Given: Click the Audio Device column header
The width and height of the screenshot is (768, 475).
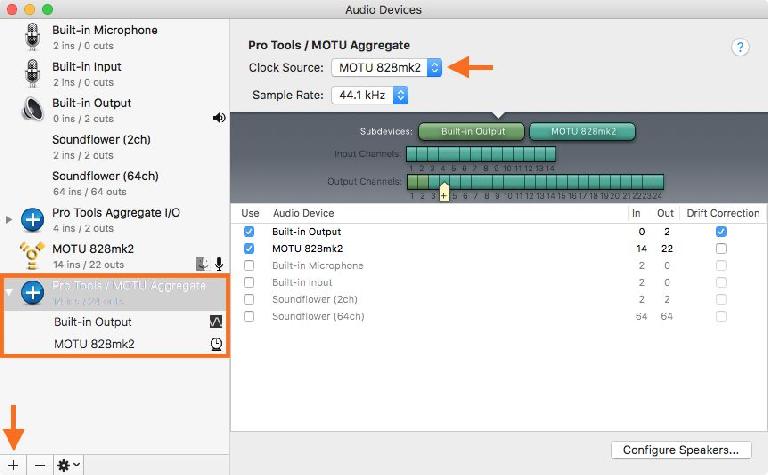Looking at the screenshot, I should point(304,214).
